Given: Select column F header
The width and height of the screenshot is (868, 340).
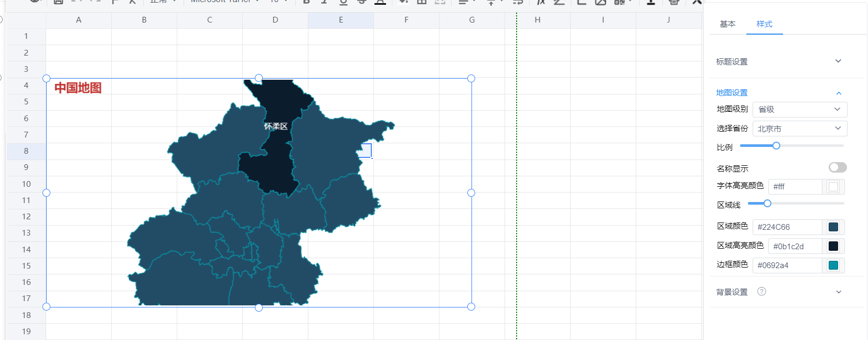Looking at the screenshot, I should pos(406,20).
